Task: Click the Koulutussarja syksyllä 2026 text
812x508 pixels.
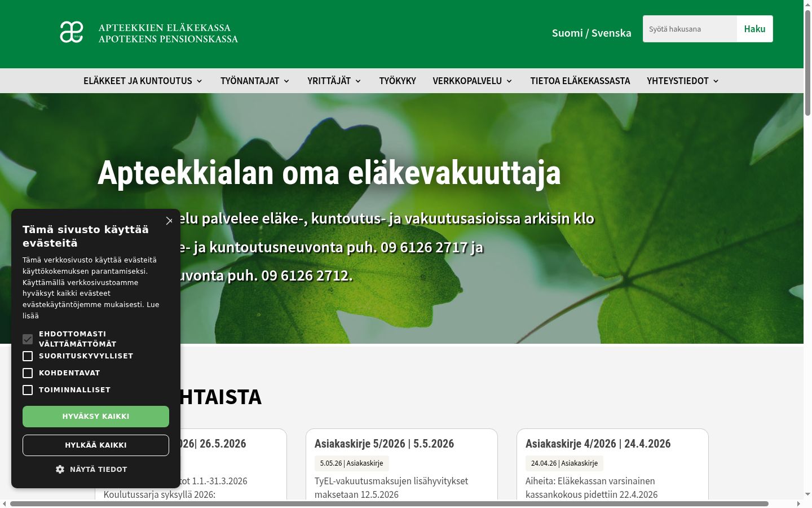Action: (x=160, y=494)
